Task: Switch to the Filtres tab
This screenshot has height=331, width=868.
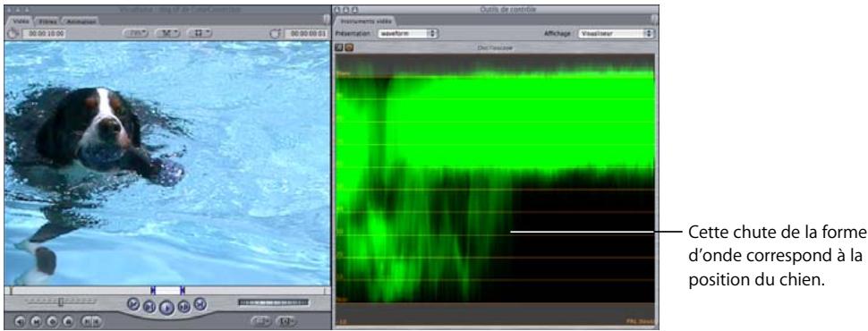Action: pyautogui.click(x=47, y=21)
